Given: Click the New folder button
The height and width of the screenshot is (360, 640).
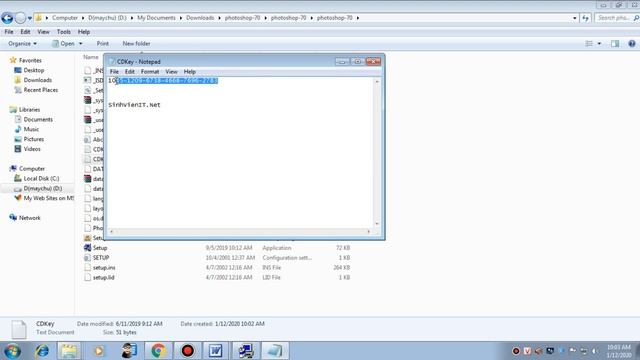Looking at the screenshot, I should pyautogui.click(x=136, y=44).
